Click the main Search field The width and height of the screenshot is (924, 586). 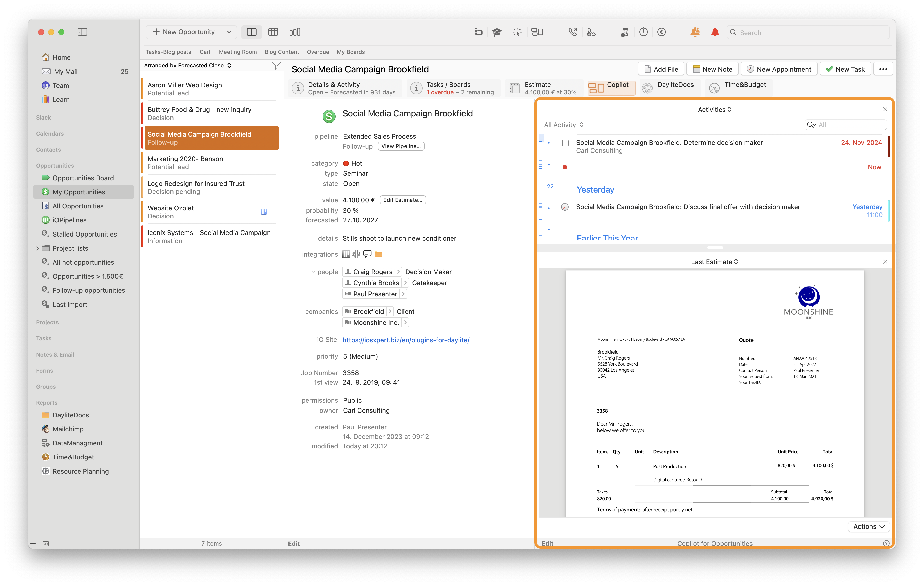pos(808,33)
